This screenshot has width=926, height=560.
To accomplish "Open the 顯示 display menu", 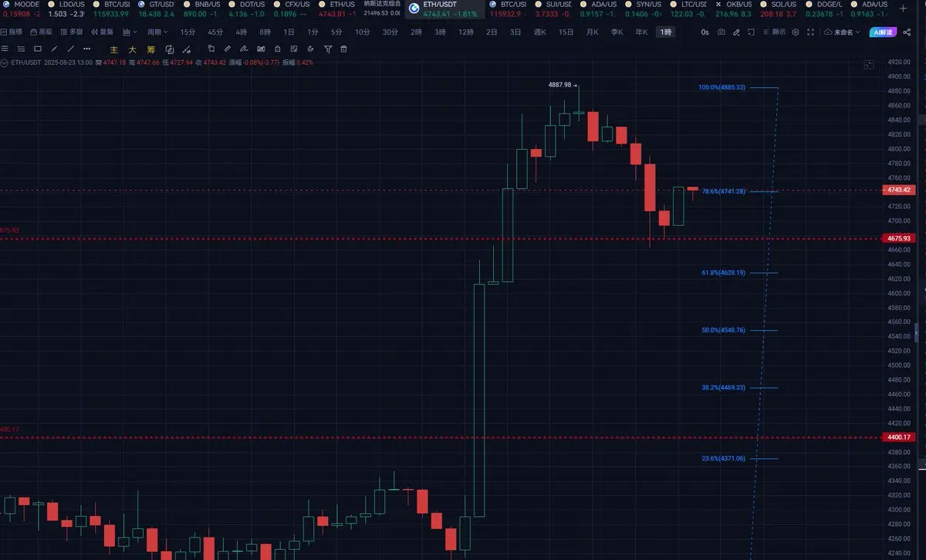I will (774, 32).
